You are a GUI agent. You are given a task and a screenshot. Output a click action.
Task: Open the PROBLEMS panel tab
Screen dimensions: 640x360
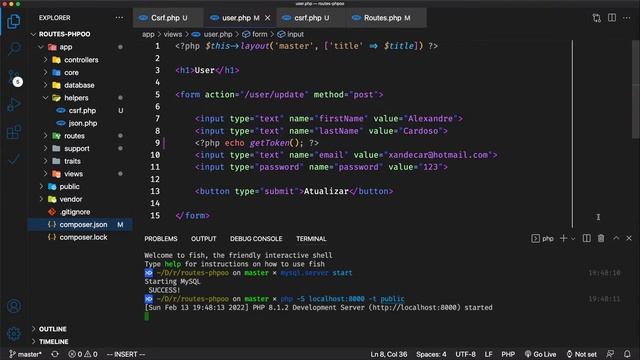pyautogui.click(x=161, y=238)
